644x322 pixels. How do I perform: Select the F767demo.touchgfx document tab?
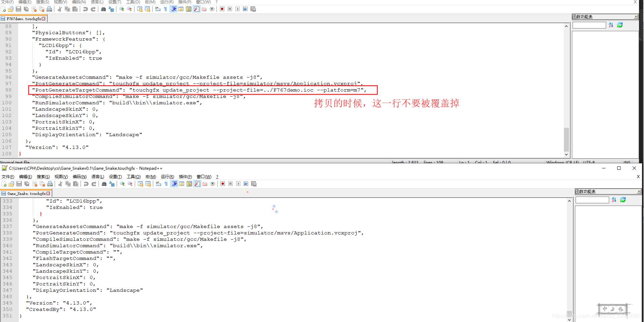tap(23, 19)
